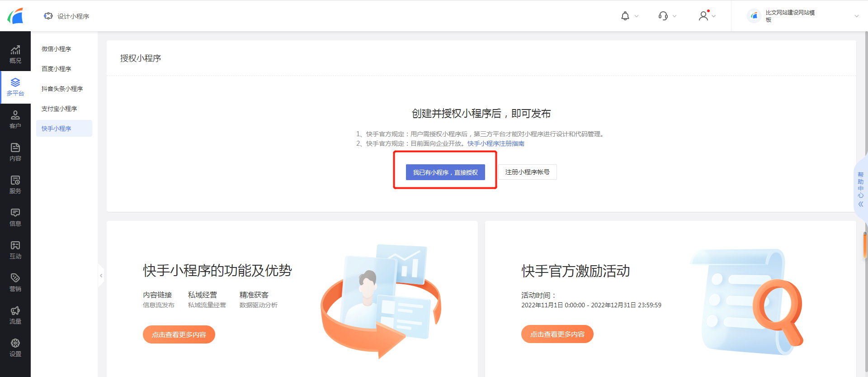Click 设计小程序 in the top bar
868x377 pixels.
coord(73,16)
